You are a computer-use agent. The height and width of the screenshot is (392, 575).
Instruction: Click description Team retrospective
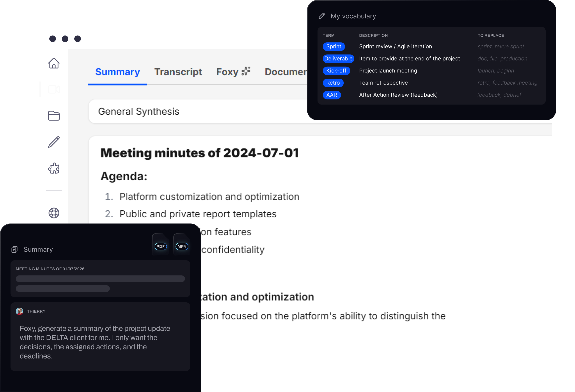coord(383,83)
